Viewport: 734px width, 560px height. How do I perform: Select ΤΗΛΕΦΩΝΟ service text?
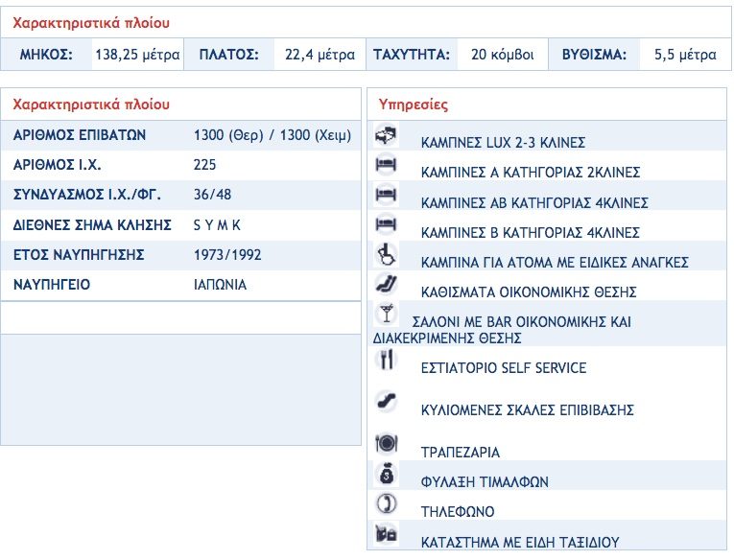[458, 512]
